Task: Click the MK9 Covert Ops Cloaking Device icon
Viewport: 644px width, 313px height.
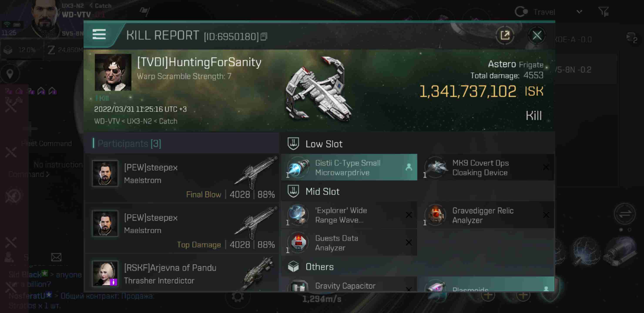Action: pos(436,167)
